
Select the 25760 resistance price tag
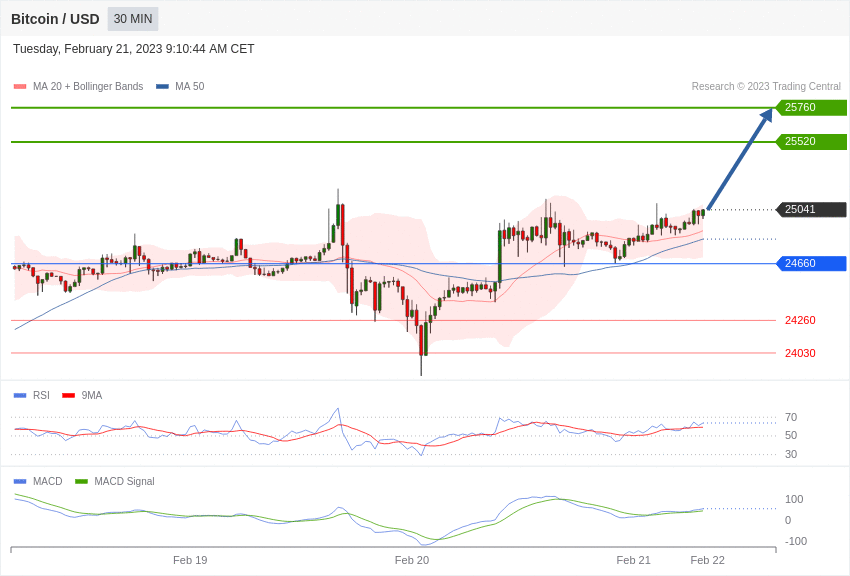click(811, 107)
